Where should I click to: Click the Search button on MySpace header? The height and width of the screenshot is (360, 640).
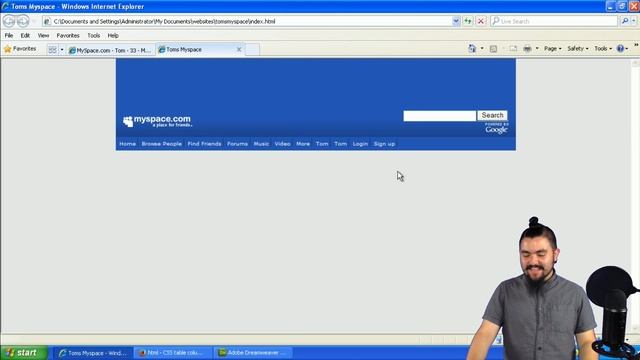coord(492,116)
